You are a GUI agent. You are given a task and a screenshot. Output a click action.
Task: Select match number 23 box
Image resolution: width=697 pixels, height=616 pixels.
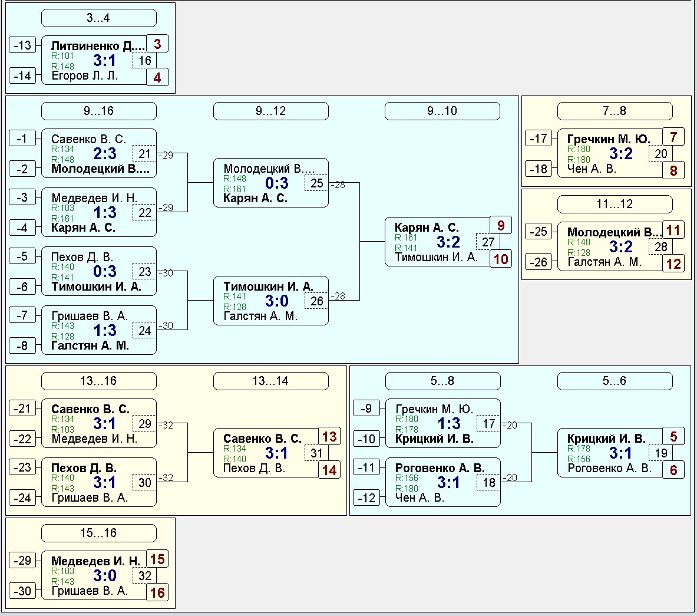[x=144, y=272]
